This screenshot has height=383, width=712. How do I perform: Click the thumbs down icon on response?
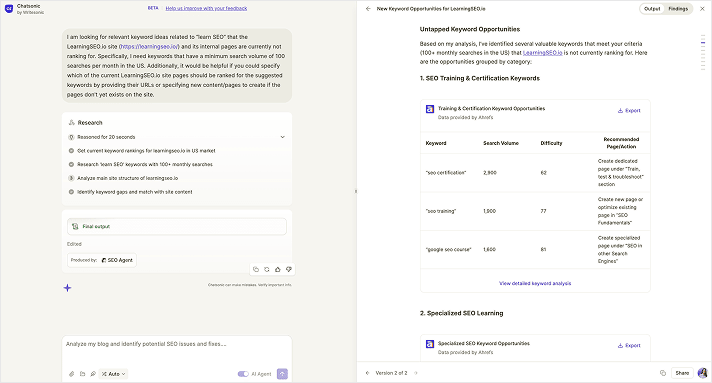click(x=288, y=269)
